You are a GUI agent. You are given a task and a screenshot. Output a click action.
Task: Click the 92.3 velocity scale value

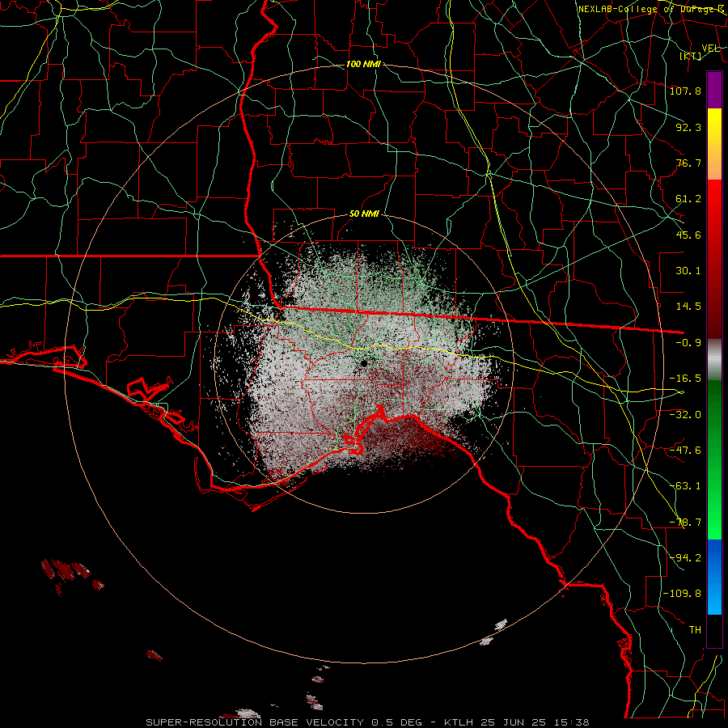click(x=688, y=127)
